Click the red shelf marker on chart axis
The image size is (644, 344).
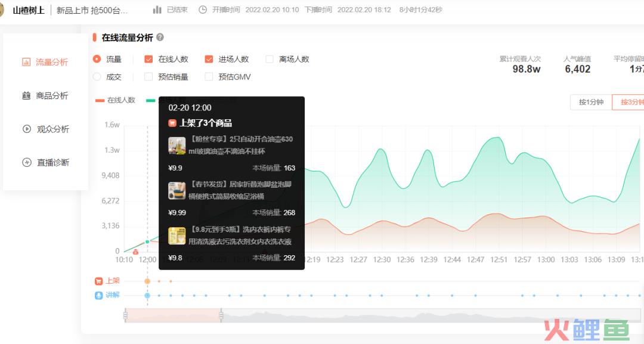coord(135,252)
